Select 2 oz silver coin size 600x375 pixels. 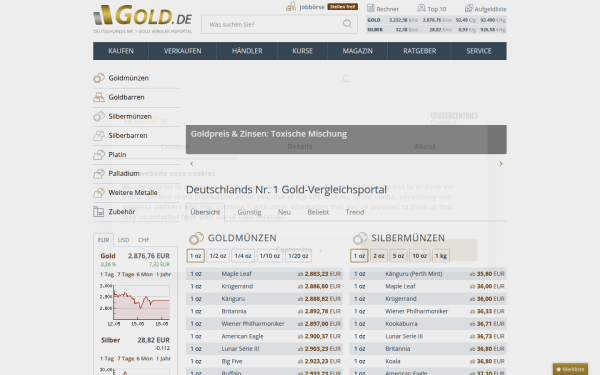click(x=378, y=256)
